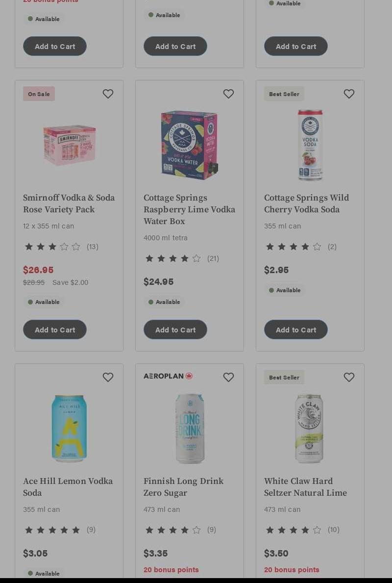Image resolution: width=392 pixels, height=583 pixels.
Task: Click the Best Seller badge on Wild Cherry
Action: click(x=284, y=94)
